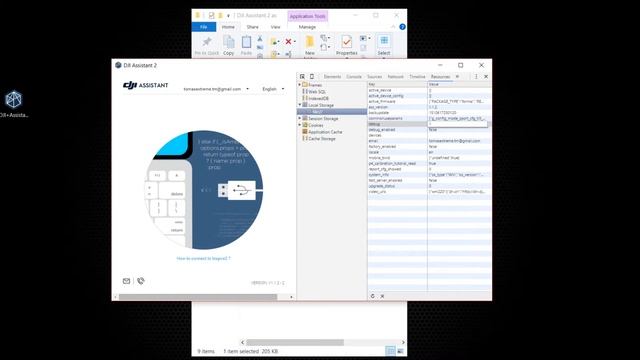Expand the Cookies tree node
The height and width of the screenshot is (360, 640).
pyautogui.click(x=300, y=125)
